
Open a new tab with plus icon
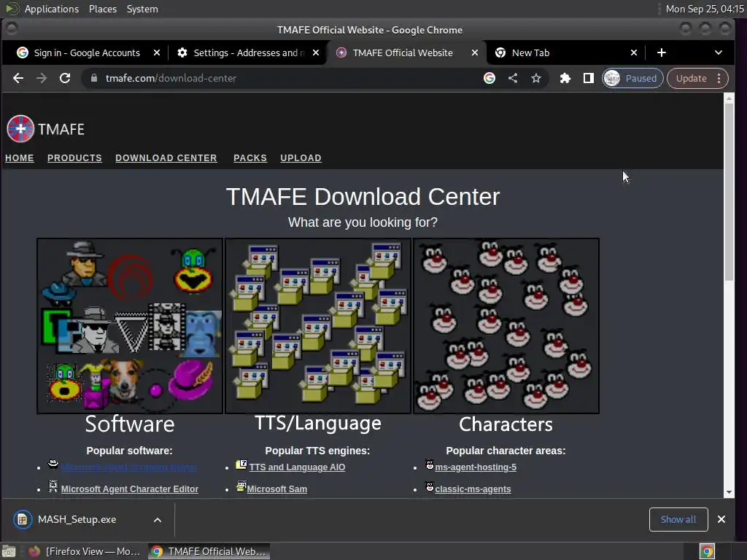661,52
